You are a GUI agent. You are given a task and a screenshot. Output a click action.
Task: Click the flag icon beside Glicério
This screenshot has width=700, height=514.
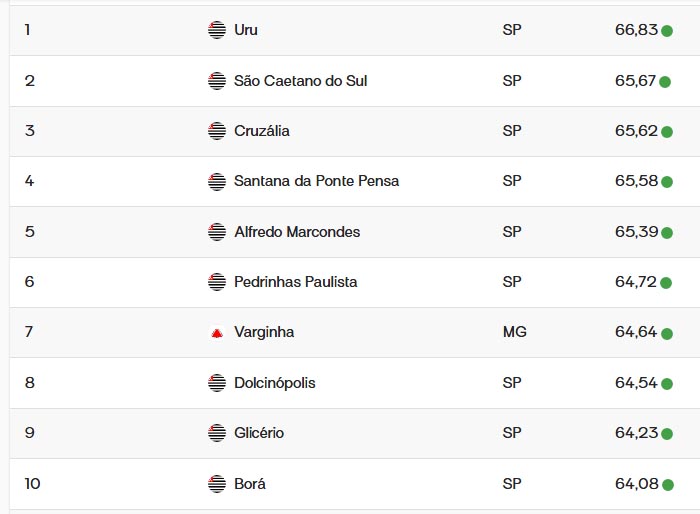click(x=217, y=433)
